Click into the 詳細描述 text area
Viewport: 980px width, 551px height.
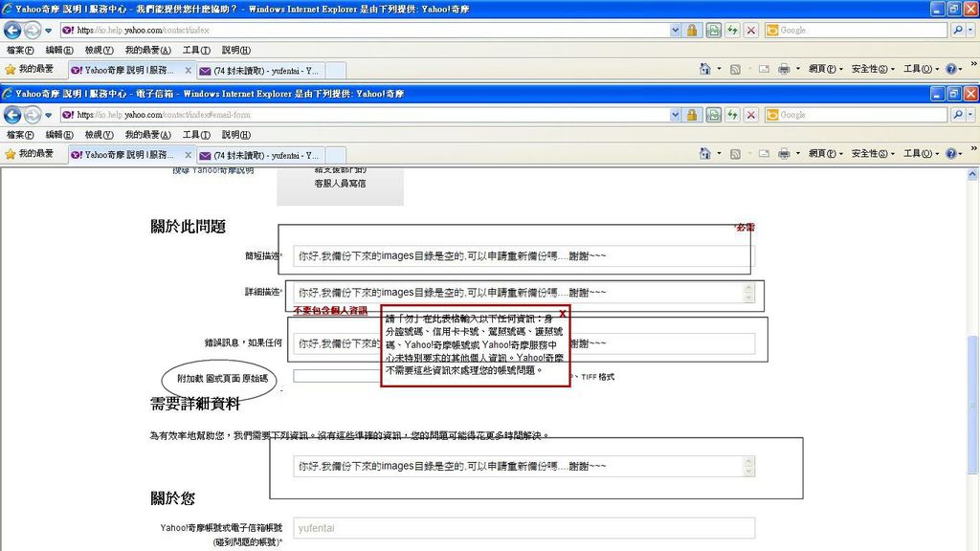pos(523,293)
